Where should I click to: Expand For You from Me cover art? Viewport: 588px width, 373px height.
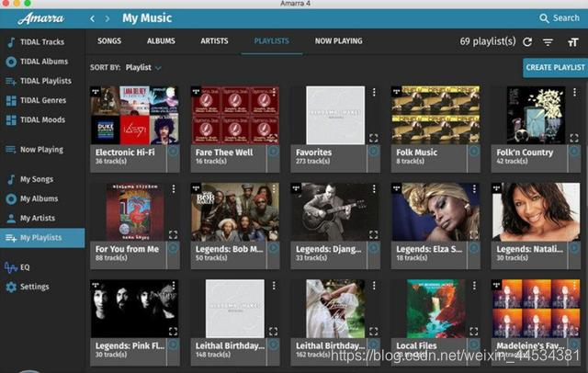[x=173, y=234]
